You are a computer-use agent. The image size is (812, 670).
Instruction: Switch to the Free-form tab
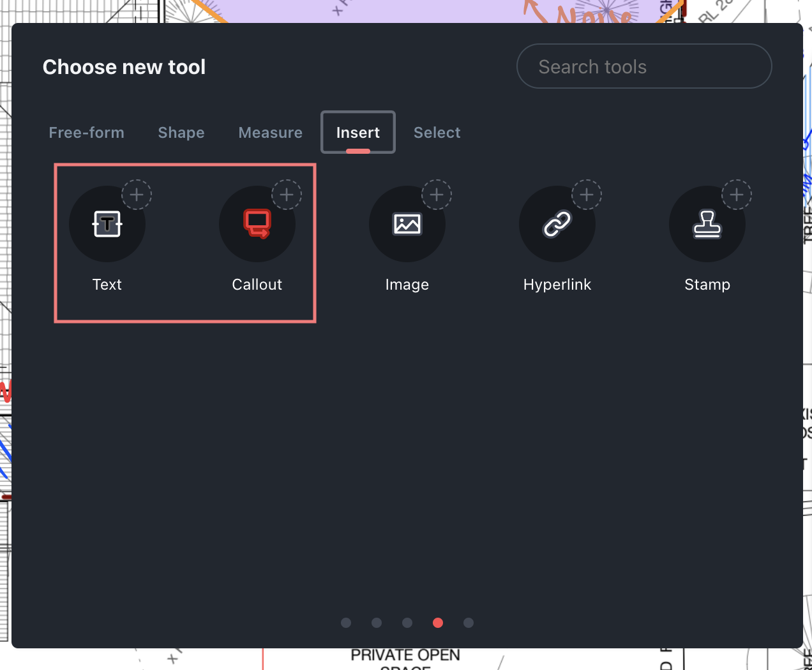pyautogui.click(x=86, y=132)
